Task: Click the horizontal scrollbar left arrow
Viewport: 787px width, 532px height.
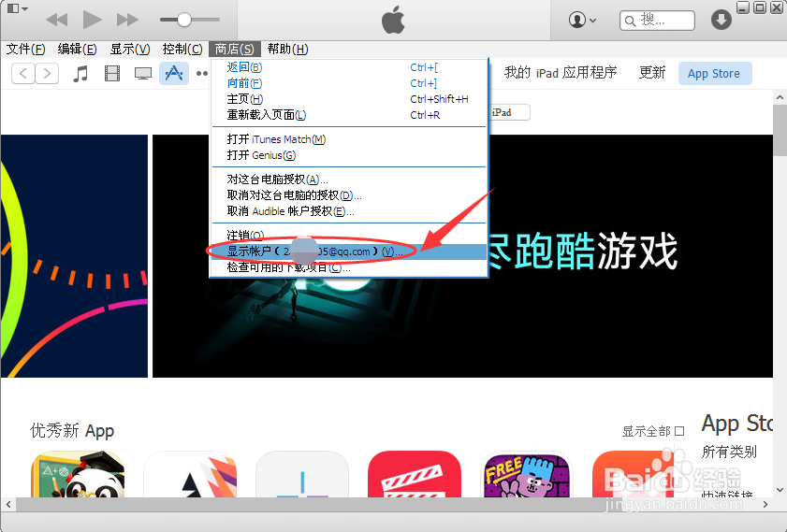Action: 7,504
